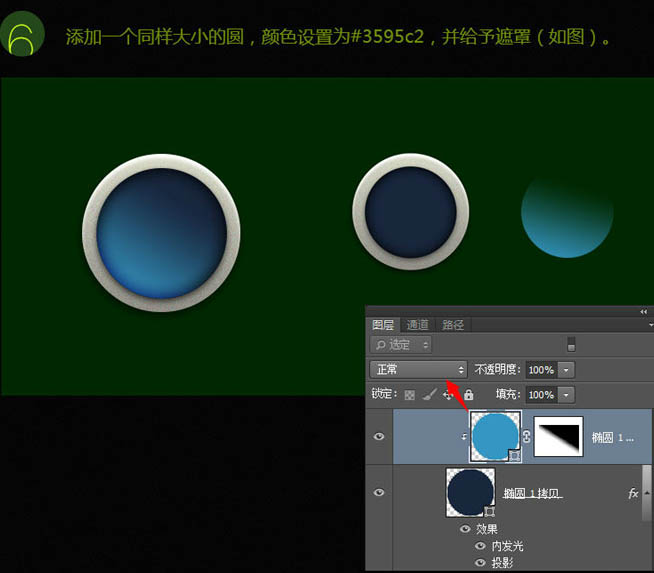Hide the top 椭圆 1 layer
654x573 pixels.
coord(379,437)
